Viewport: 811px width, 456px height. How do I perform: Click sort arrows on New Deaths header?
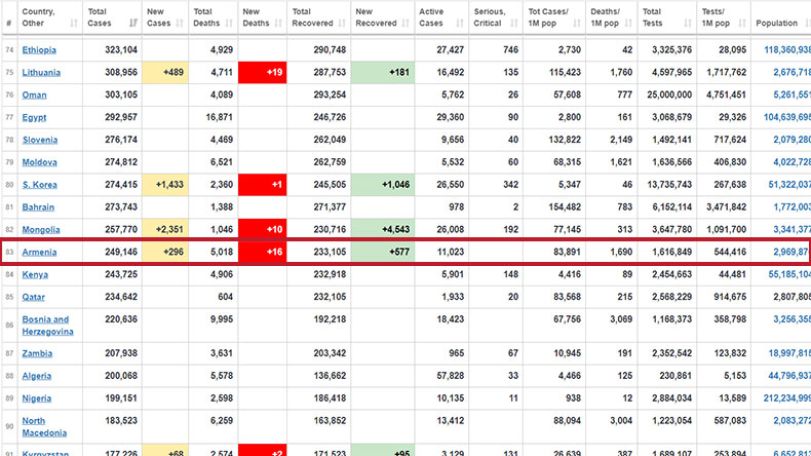coord(278,23)
